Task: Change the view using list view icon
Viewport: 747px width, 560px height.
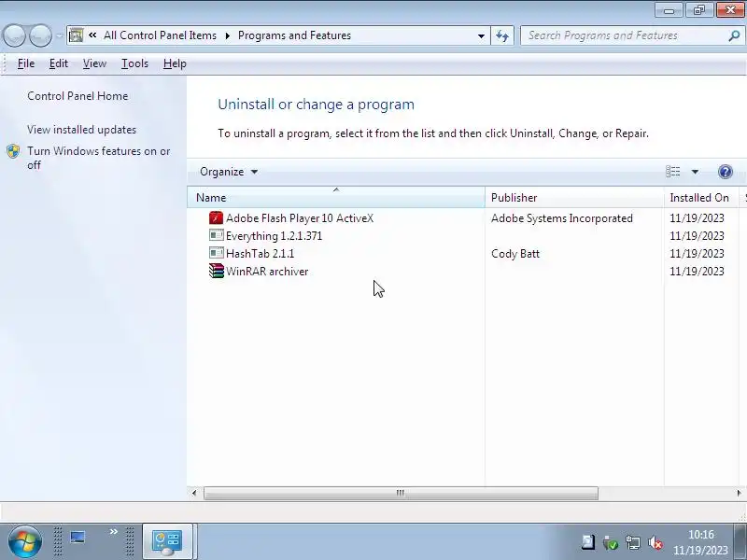Action: coord(672,172)
